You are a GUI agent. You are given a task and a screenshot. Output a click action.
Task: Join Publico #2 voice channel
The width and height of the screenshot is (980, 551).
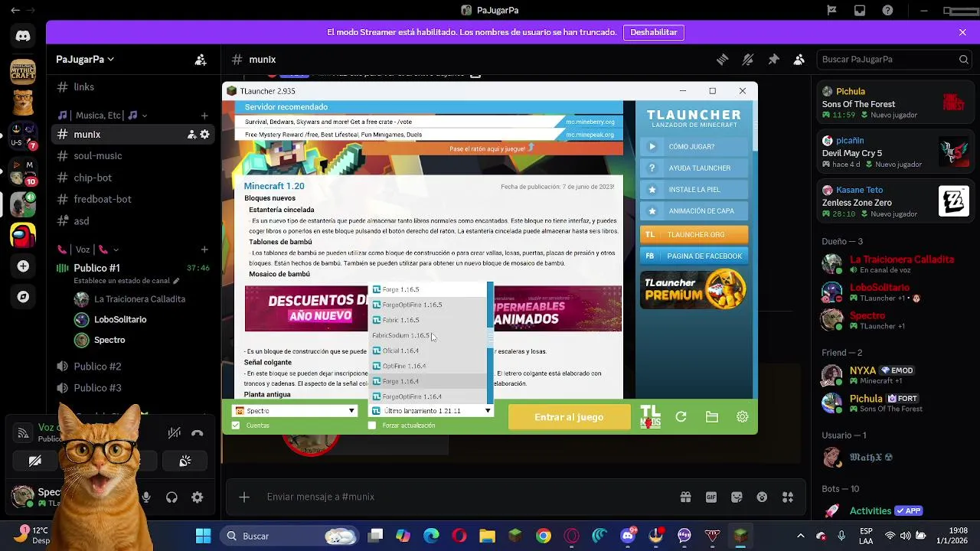[x=97, y=367]
